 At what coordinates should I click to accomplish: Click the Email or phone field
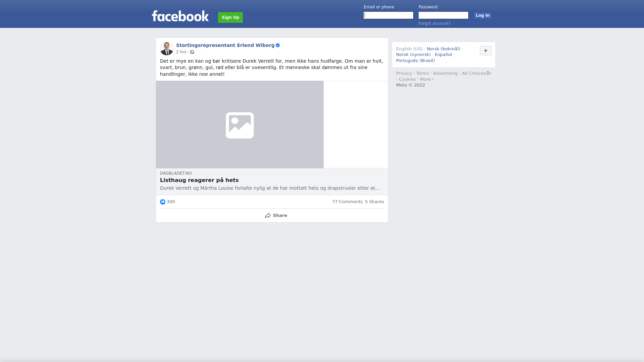coord(388,15)
